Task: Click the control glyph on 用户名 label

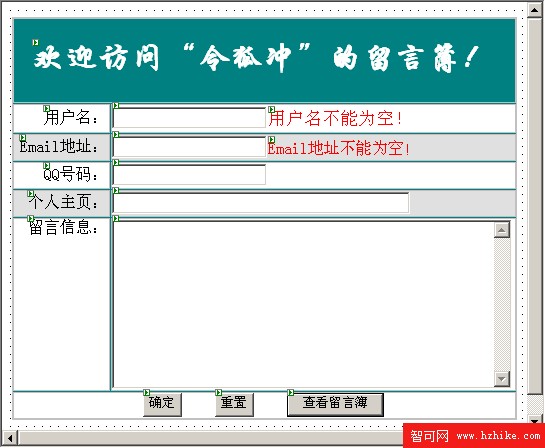Action: (x=46, y=108)
